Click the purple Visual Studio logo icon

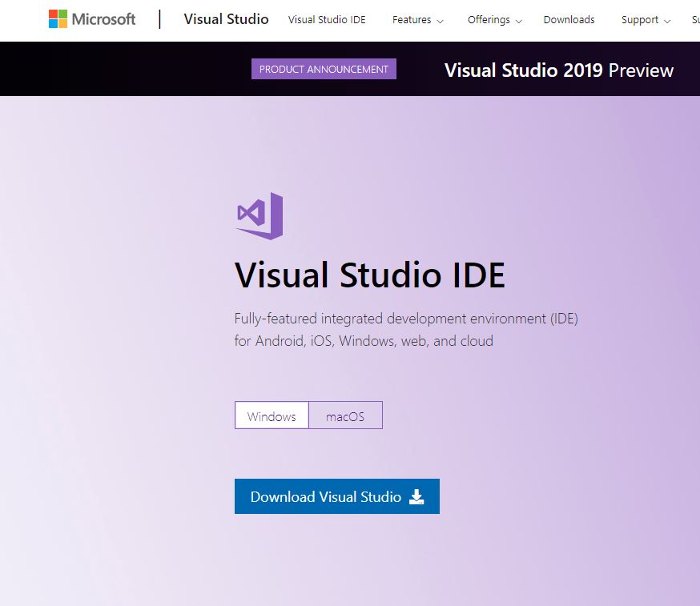coord(259,216)
